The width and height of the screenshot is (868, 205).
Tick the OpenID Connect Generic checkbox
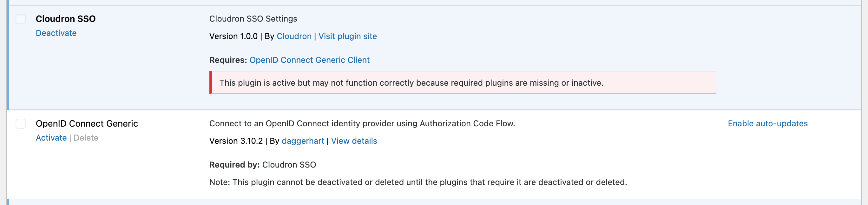[21, 124]
